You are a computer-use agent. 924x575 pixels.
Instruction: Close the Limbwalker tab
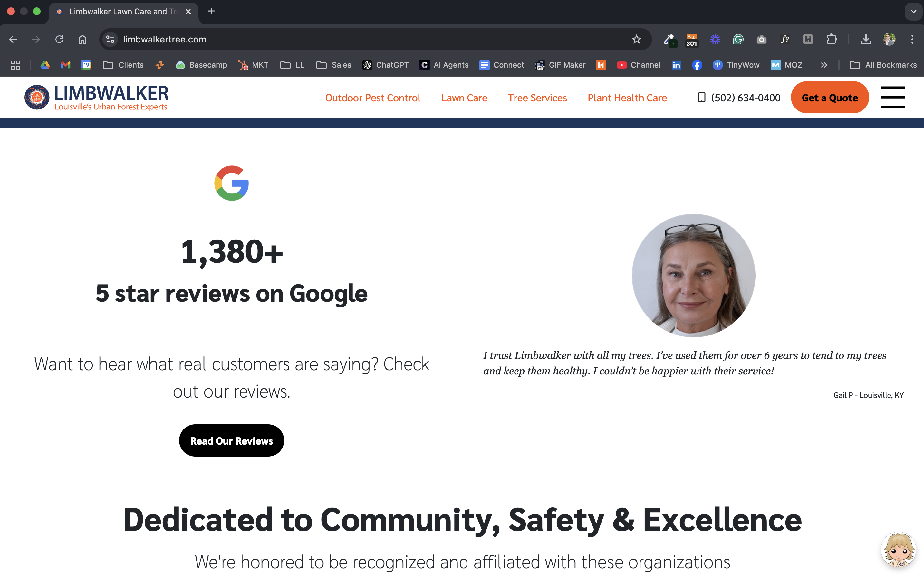point(188,11)
